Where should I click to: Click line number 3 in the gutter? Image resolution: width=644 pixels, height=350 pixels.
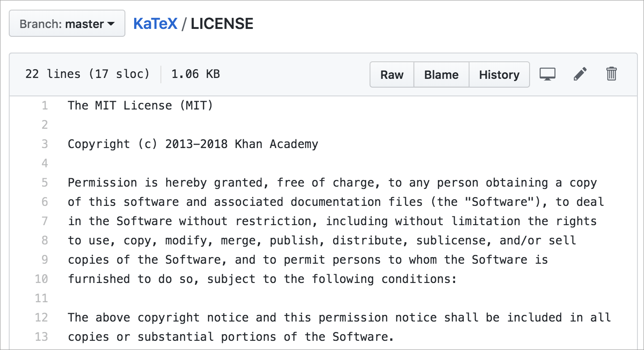pos(44,144)
